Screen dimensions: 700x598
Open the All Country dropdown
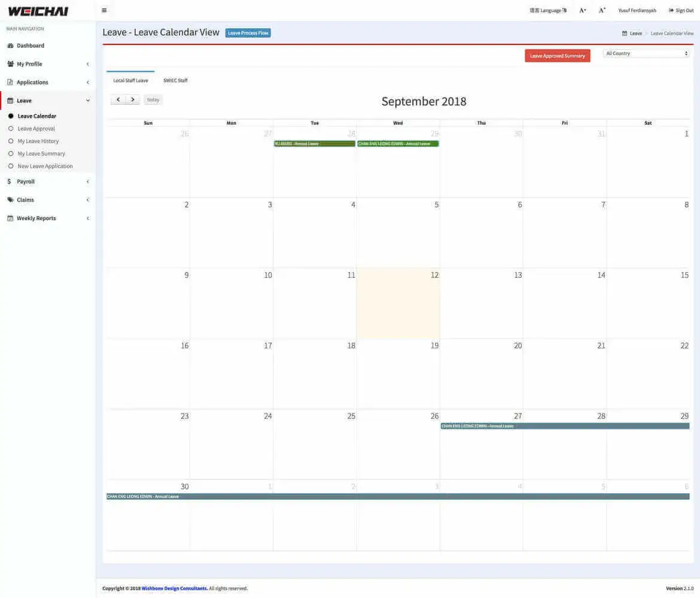click(x=646, y=53)
